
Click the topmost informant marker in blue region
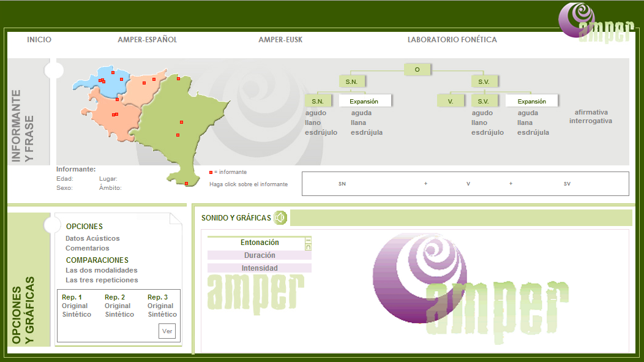[x=113, y=72]
